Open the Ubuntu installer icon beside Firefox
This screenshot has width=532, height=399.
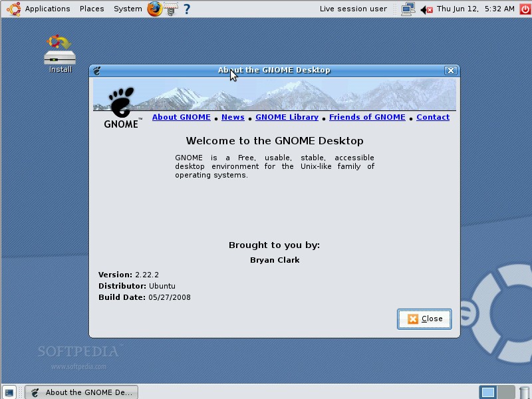coord(170,9)
